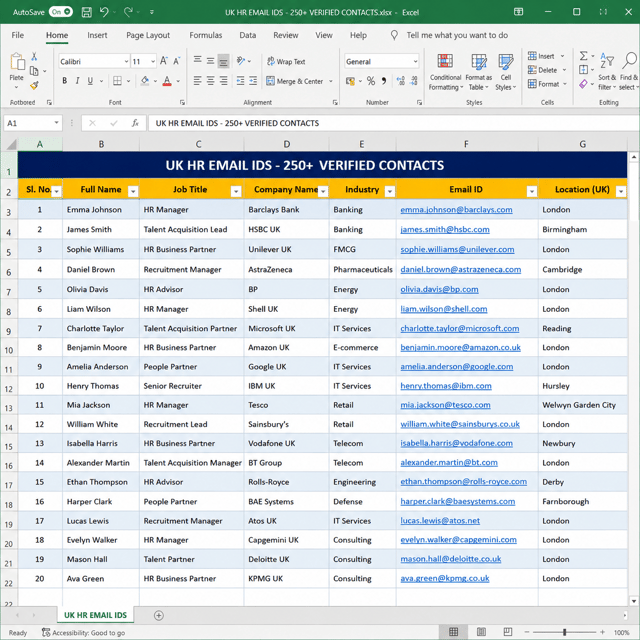Viewport: 640px width, 640px height.
Task: Open Sort & Filter
Action: [x=607, y=72]
